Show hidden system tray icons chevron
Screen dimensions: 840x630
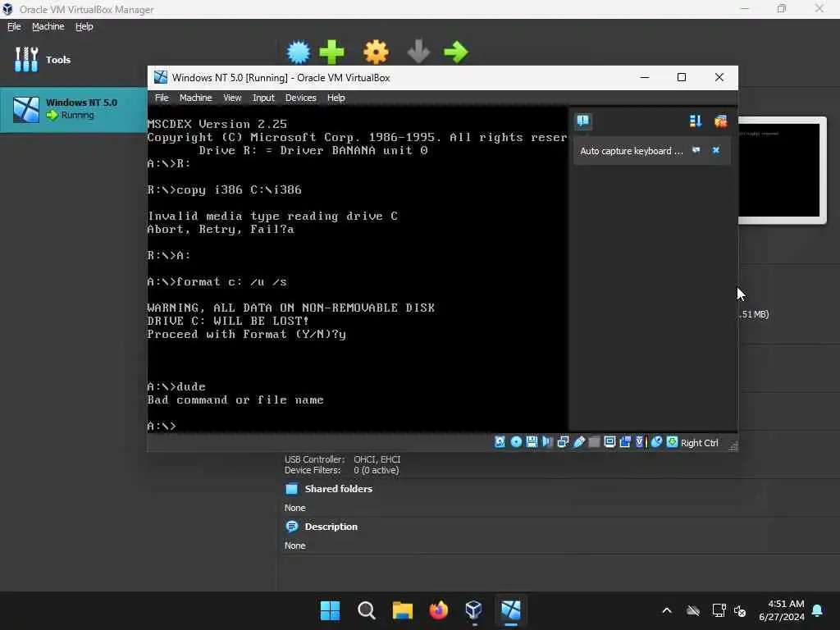[667, 610]
